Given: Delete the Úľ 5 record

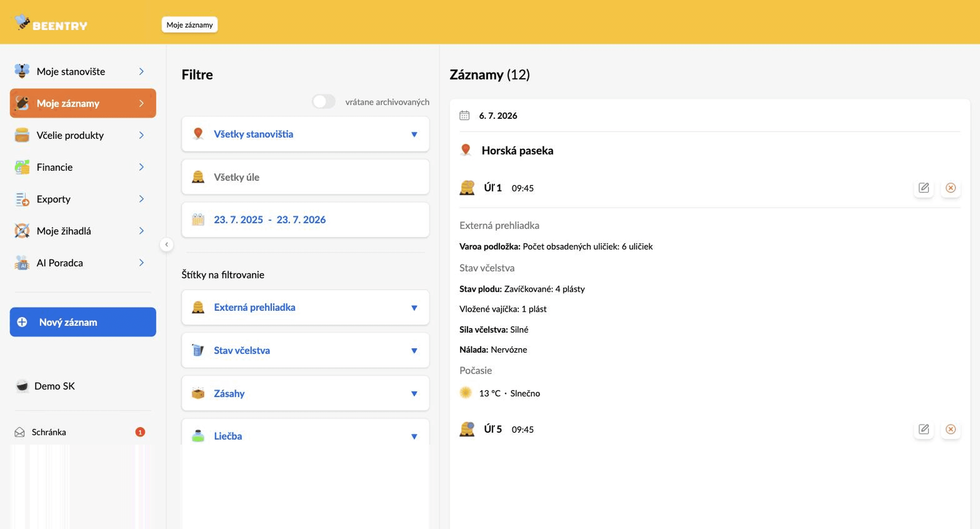Looking at the screenshot, I should click(x=950, y=429).
